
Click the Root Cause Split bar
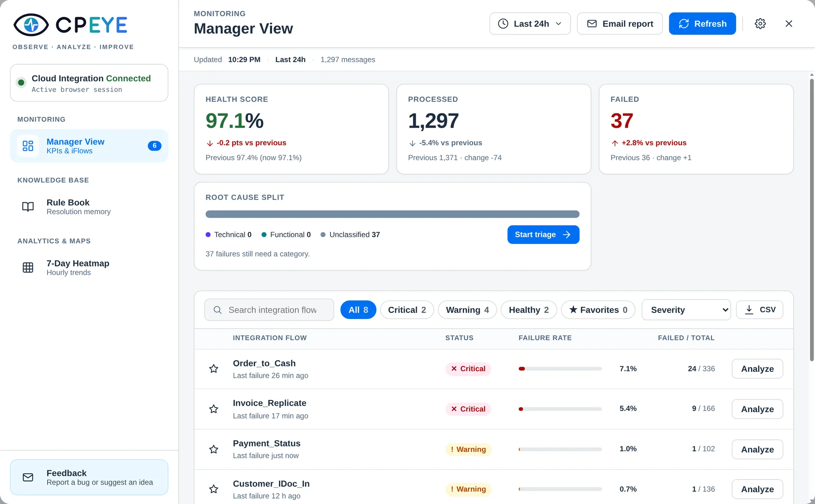click(393, 214)
